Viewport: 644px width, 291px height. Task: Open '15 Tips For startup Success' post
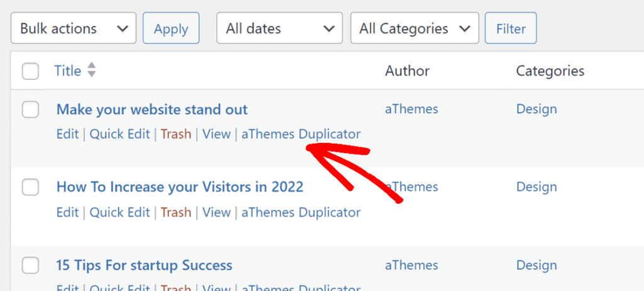145,266
